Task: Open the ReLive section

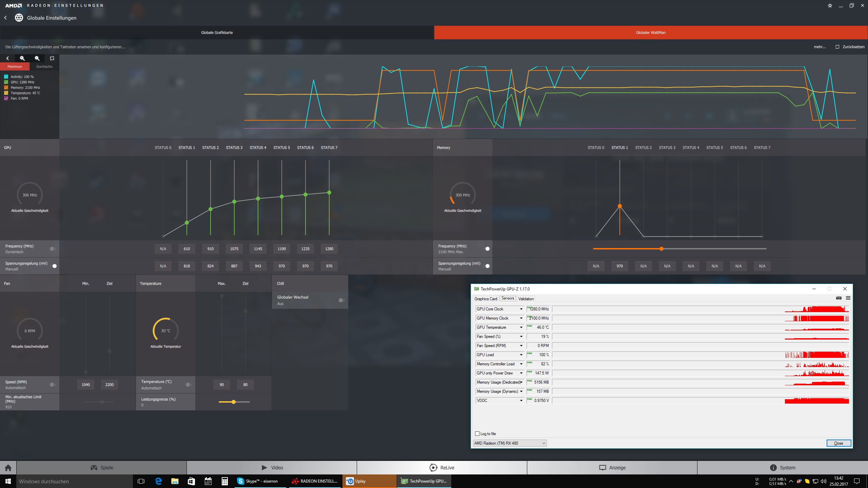Action: click(x=442, y=468)
